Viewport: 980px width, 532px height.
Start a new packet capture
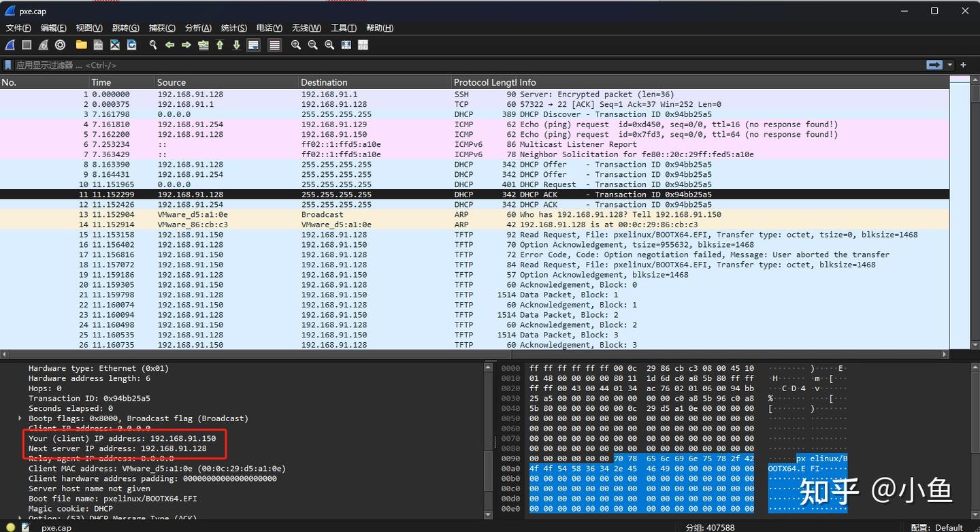click(x=10, y=45)
